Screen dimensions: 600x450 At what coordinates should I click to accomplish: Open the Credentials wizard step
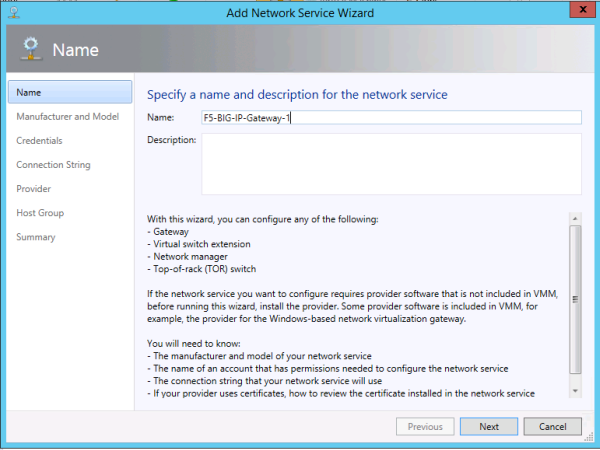click(x=40, y=141)
